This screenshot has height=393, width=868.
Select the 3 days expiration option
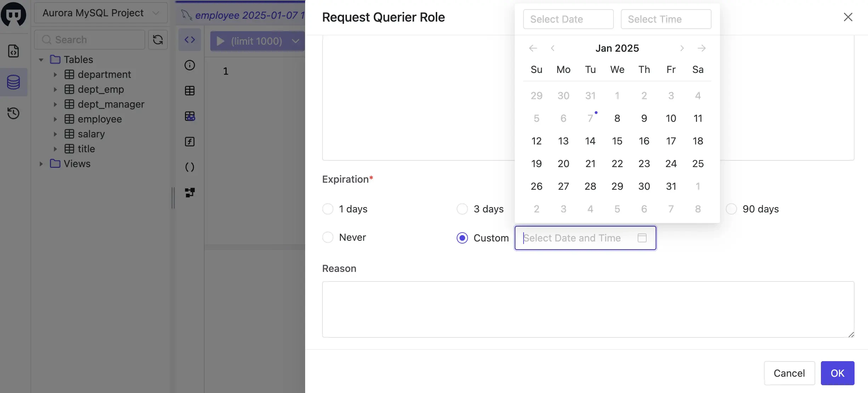[x=462, y=209]
